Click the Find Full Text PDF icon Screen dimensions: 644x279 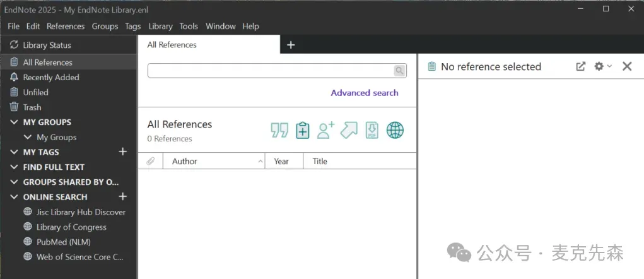pyautogui.click(x=372, y=130)
